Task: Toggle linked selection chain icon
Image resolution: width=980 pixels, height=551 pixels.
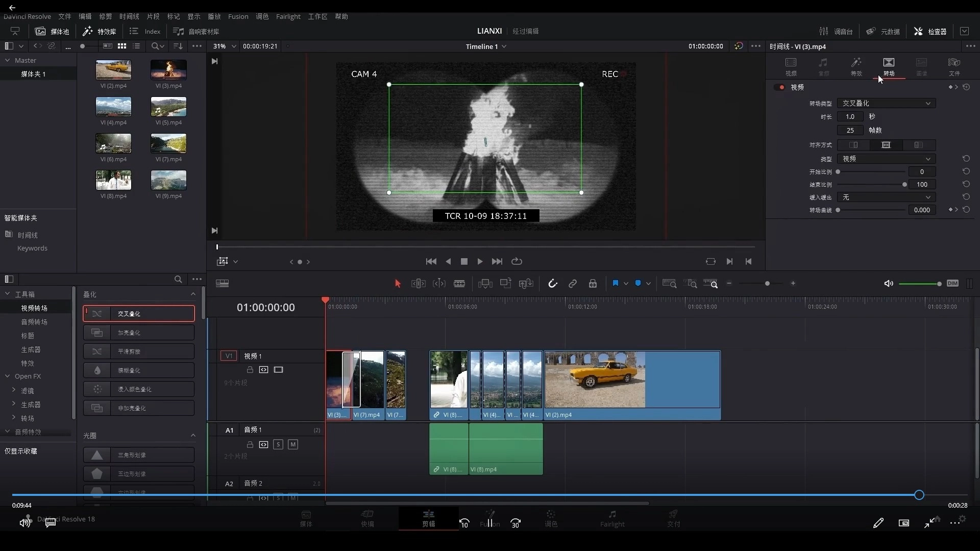Action: coord(573,284)
